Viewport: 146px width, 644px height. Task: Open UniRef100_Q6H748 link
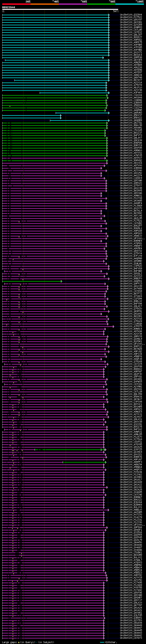131,77
